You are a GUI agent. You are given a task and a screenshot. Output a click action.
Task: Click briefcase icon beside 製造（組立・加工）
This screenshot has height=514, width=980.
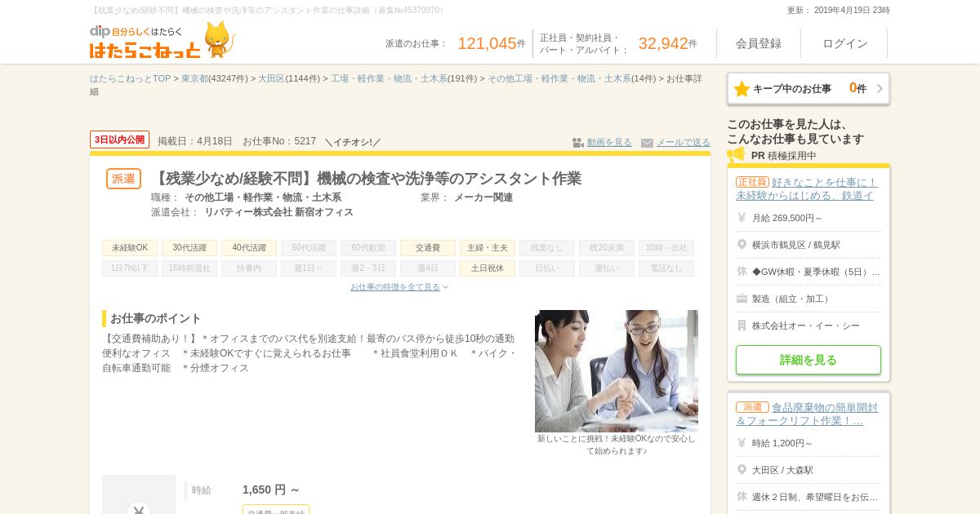tap(742, 299)
